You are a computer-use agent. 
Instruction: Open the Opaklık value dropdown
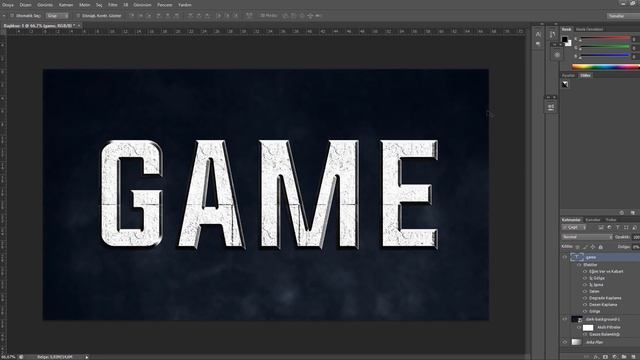pos(636,237)
